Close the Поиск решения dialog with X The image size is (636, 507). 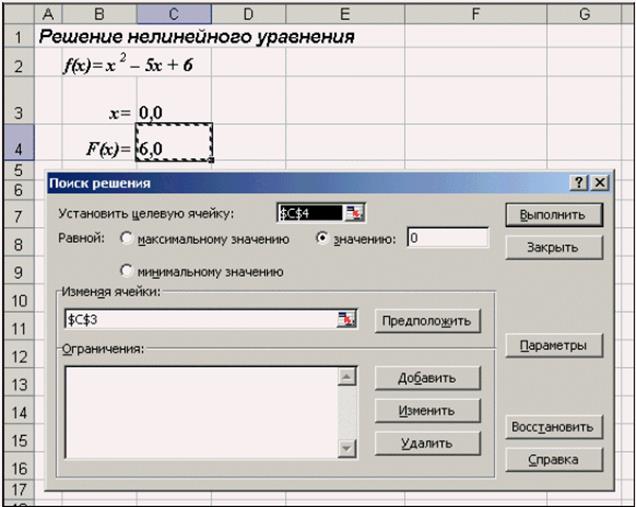pyautogui.click(x=599, y=183)
